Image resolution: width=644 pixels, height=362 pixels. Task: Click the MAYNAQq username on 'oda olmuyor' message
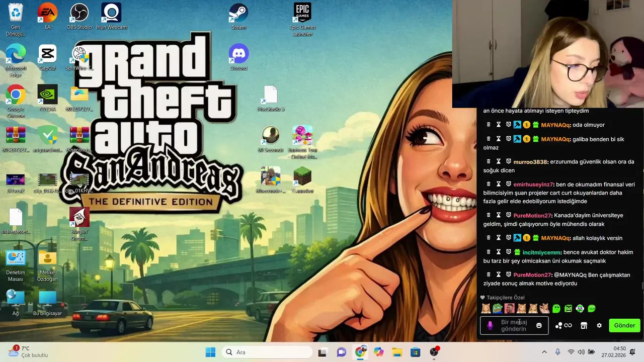pos(555,125)
